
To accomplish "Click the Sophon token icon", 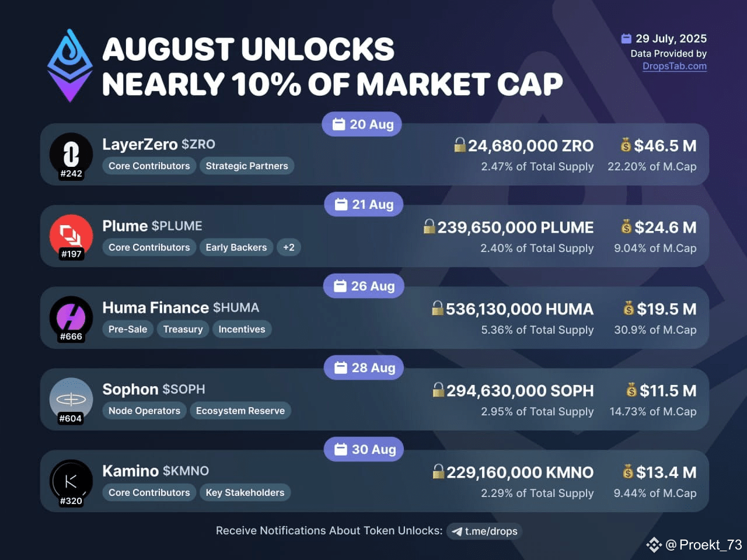I will [71, 400].
